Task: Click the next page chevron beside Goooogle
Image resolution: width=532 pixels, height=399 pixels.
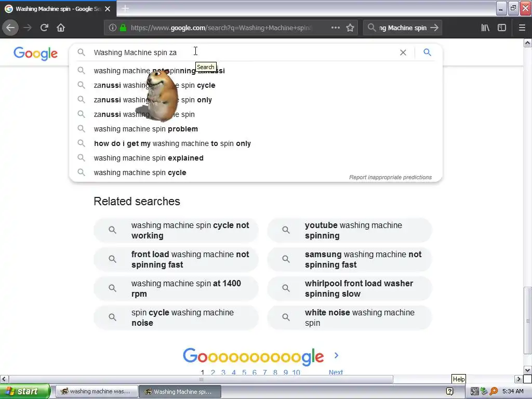Action: [336, 355]
